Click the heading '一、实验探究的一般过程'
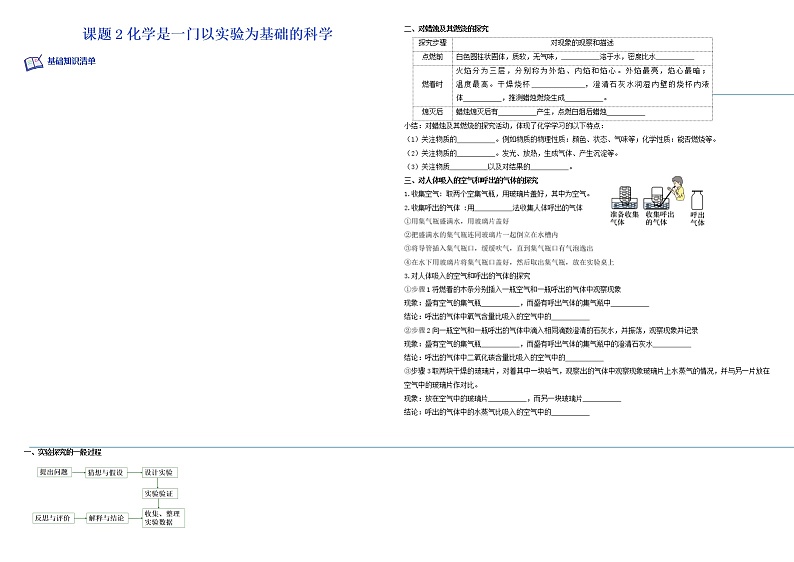This screenshot has height=562, width=794. [63, 452]
